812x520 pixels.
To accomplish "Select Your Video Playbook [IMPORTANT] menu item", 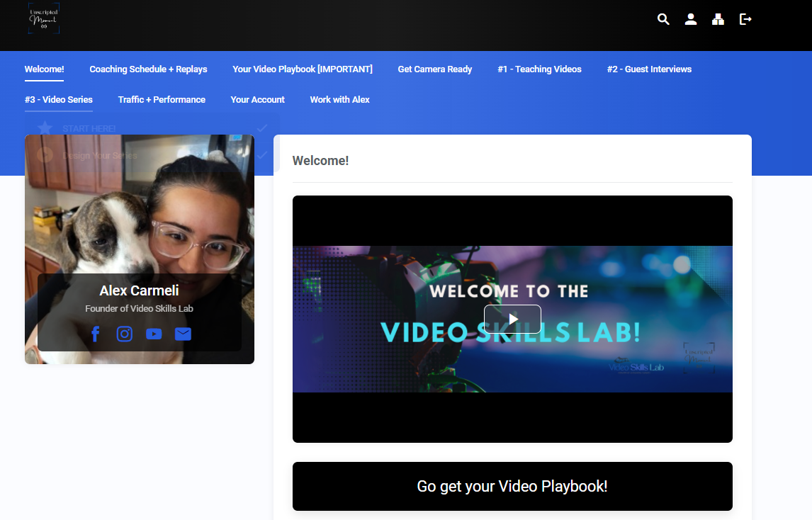I will click(303, 69).
